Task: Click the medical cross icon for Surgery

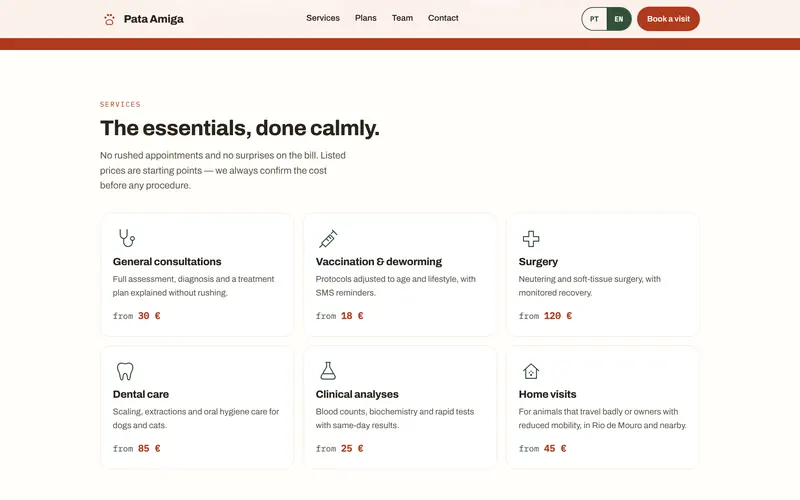Action: tap(531, 239)
